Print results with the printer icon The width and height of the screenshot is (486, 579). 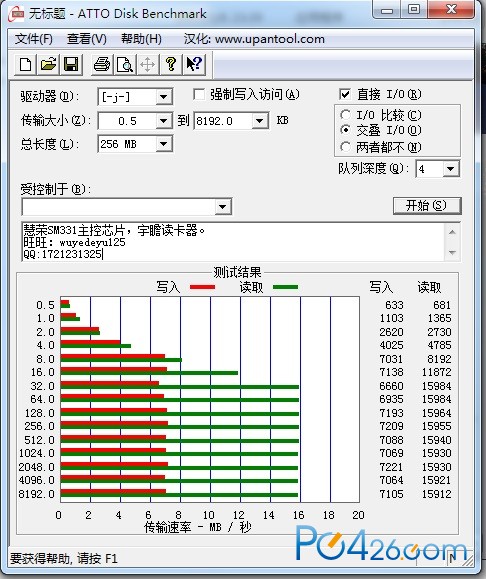[x=102, y=65]
